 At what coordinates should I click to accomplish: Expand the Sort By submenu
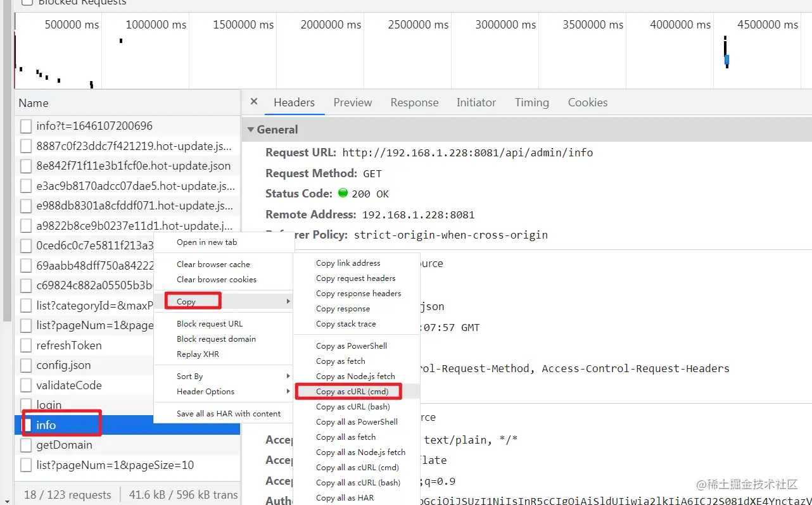[x=224, y=377]
